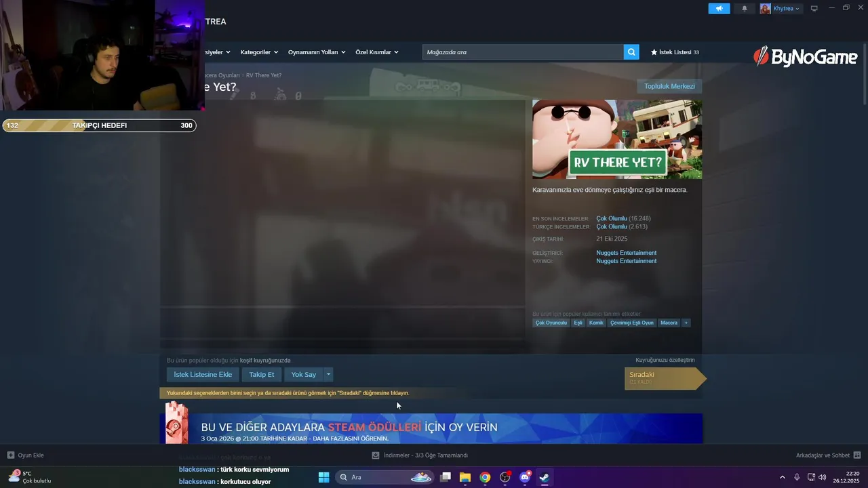Open the Turkish reviews Çok Olumlu link (2.613)
This screenshot has height=488, width=868.
[612, 226]
